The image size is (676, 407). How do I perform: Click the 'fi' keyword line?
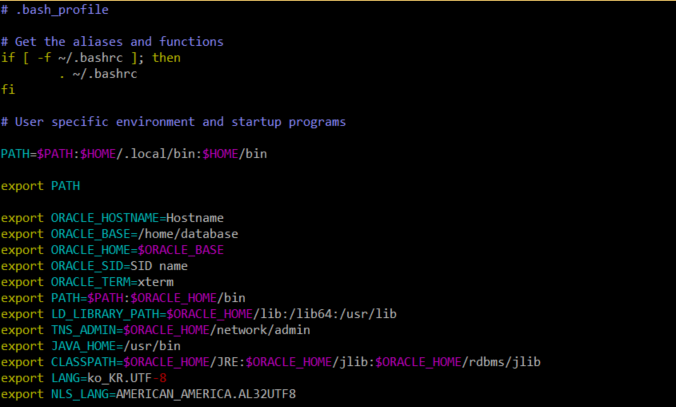click(x=8, y=90)
